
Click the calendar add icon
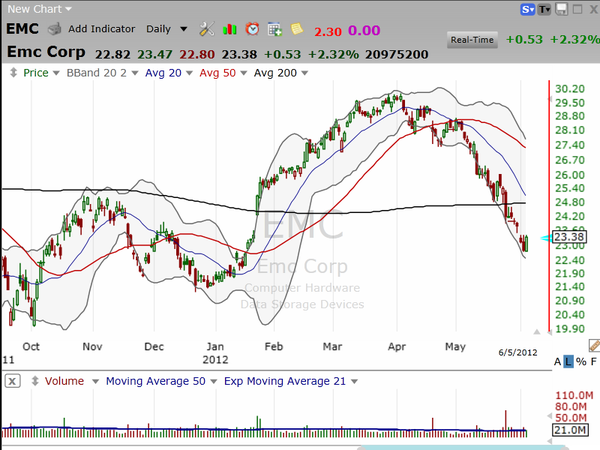[274, 29]
